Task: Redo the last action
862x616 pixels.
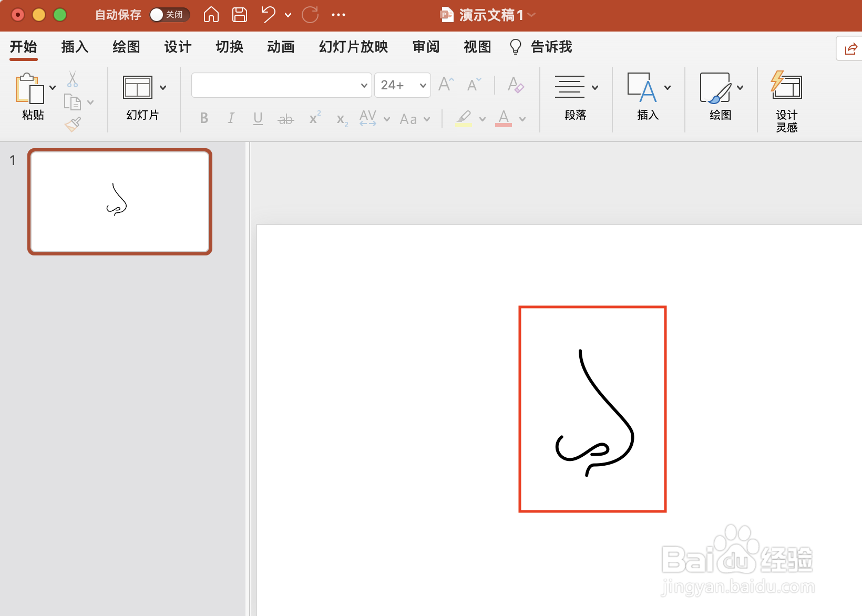Action: pos(310,15)
